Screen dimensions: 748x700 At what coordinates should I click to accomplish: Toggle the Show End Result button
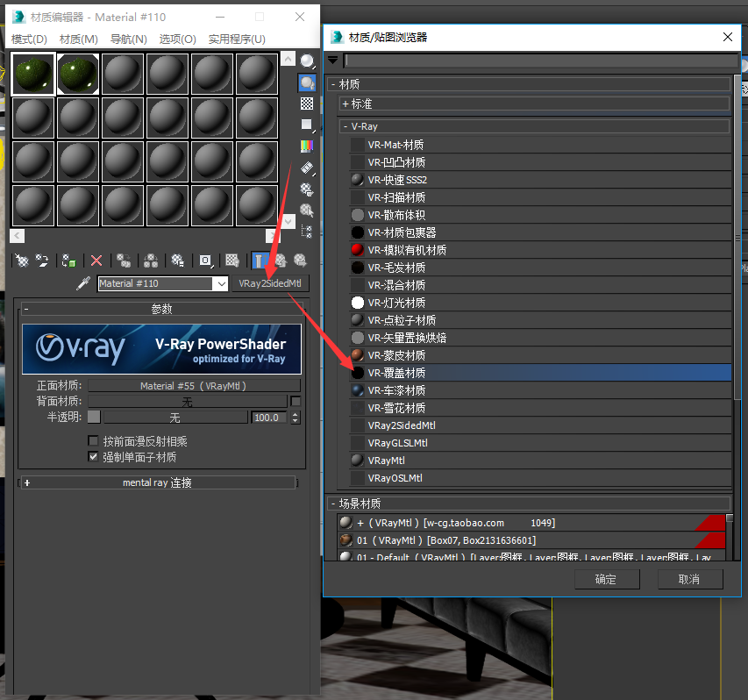pos(259,261)
